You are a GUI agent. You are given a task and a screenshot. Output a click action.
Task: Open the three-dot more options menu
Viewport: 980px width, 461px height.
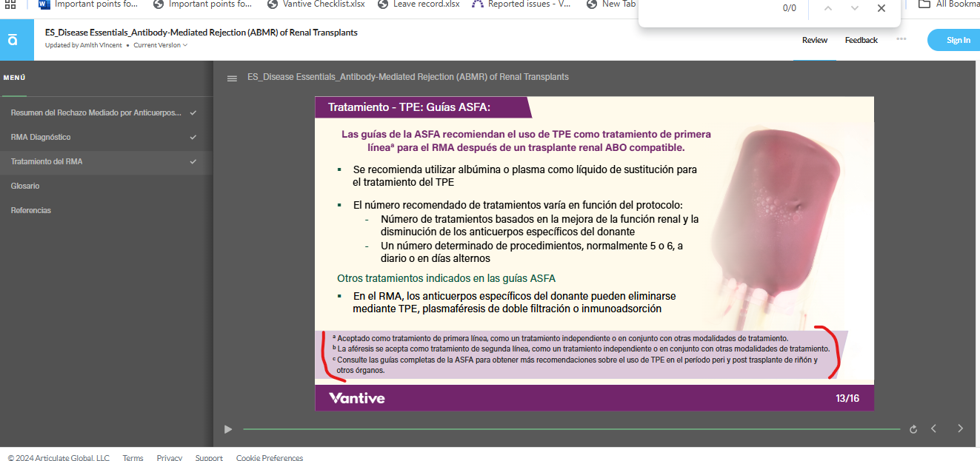click(901, 39)
